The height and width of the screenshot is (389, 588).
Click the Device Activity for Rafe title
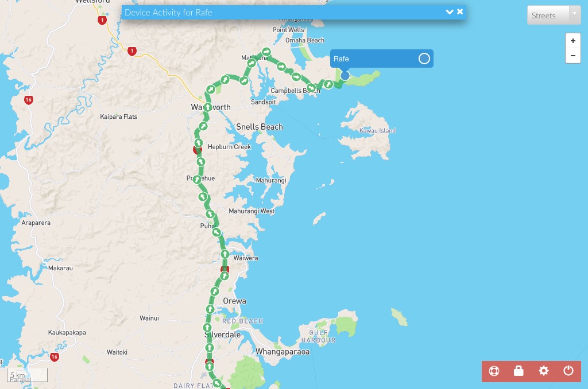(168, 13)
